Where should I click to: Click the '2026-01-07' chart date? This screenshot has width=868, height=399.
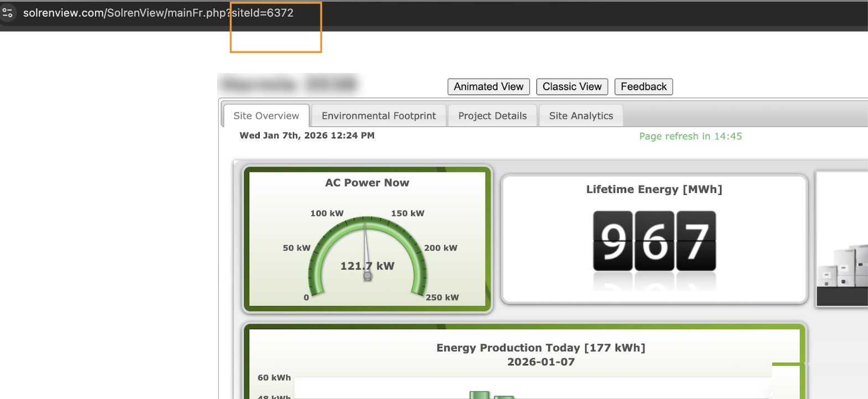541,362
